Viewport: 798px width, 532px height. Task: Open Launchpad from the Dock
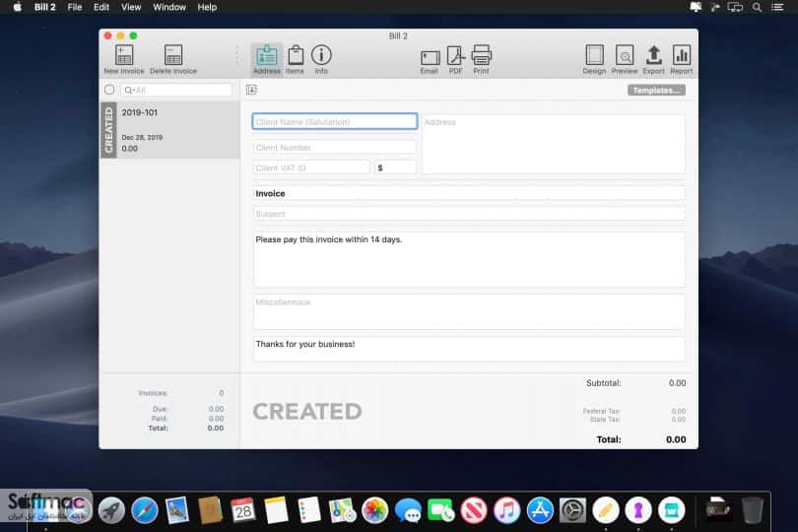pos(111,510)
